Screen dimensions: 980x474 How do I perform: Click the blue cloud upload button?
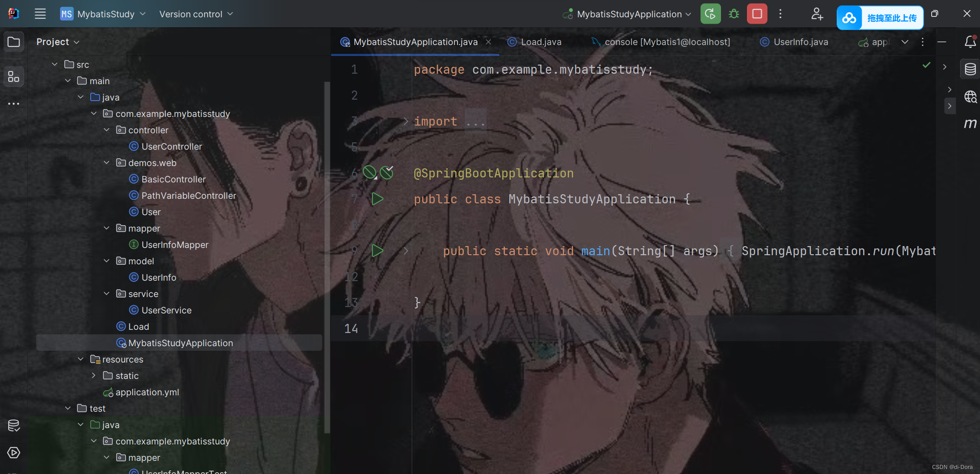click(x=879, y=18)
